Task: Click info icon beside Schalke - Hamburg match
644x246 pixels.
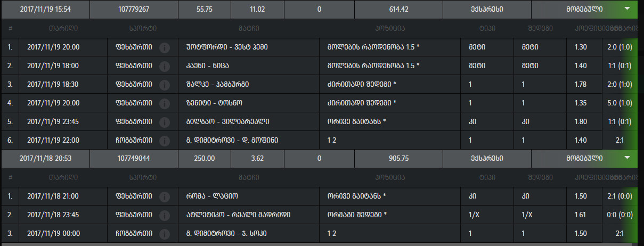Action: point(165,85)
